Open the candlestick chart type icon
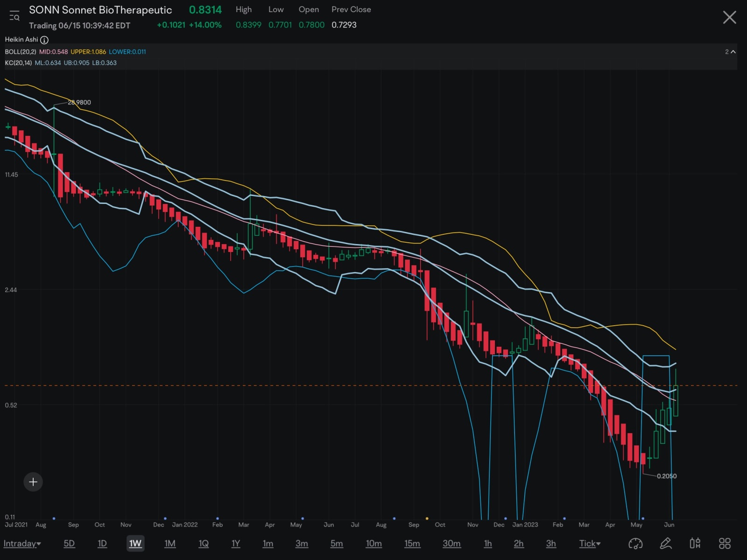Viewport: 747px width, 560px height. click(x=695, y=544)
